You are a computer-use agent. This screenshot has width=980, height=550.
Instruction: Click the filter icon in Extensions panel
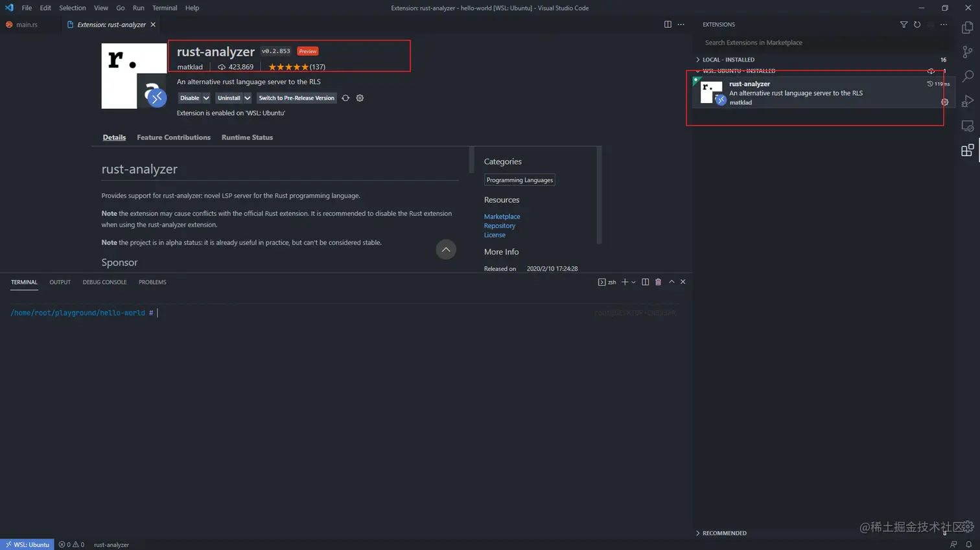click(904, 25)
